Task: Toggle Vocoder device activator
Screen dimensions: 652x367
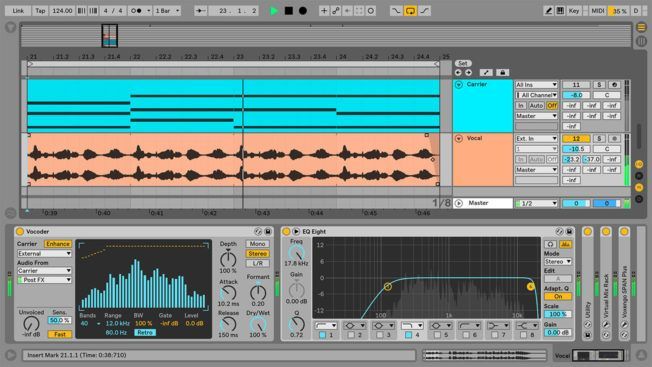Action: 20,232
